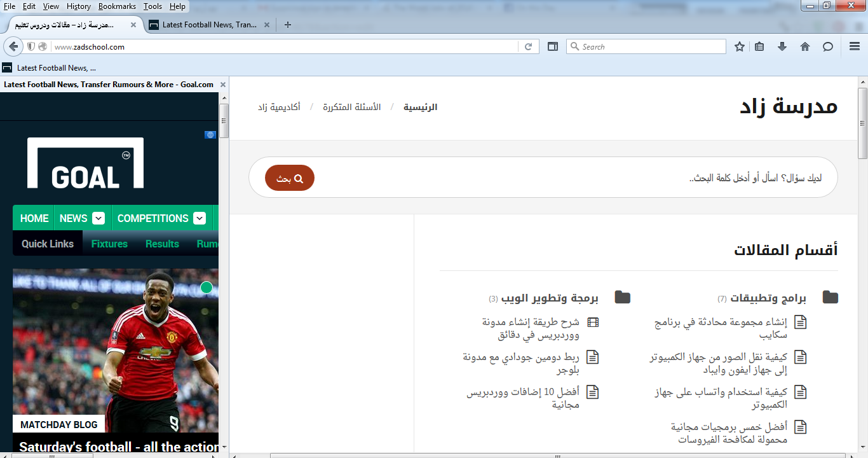Click the الرئيسية breadcrumb link
Image resolution: width=868 pixels, height=458 pixels.
[x=421, y=107]
